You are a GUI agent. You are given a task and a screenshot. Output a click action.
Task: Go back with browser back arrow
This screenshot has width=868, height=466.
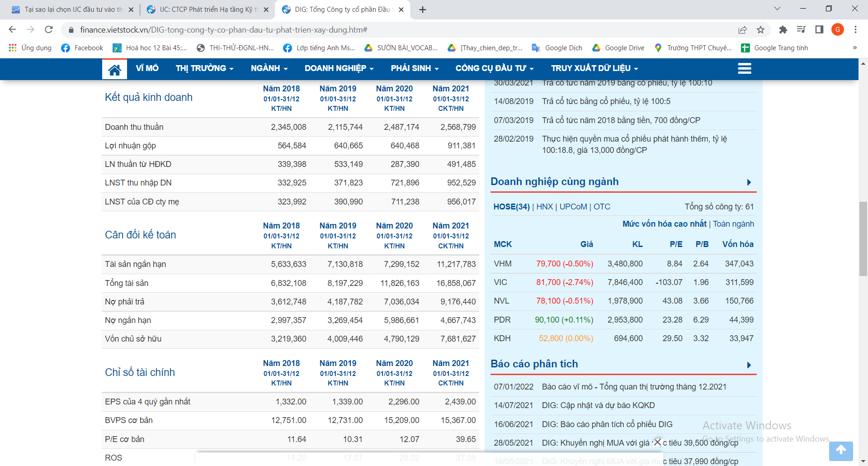(12, 29)
